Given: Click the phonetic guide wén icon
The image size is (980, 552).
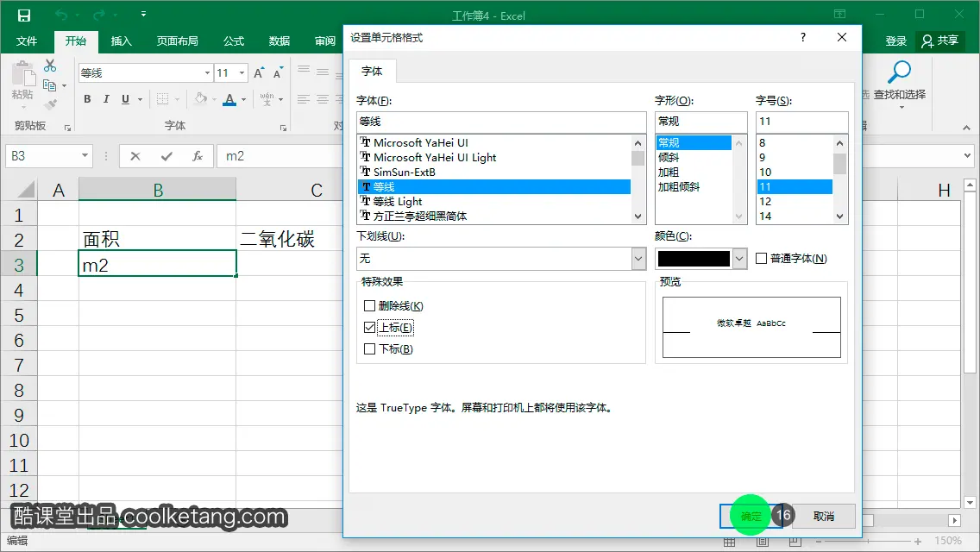Looking at the screenshot, I should point(267,99).
